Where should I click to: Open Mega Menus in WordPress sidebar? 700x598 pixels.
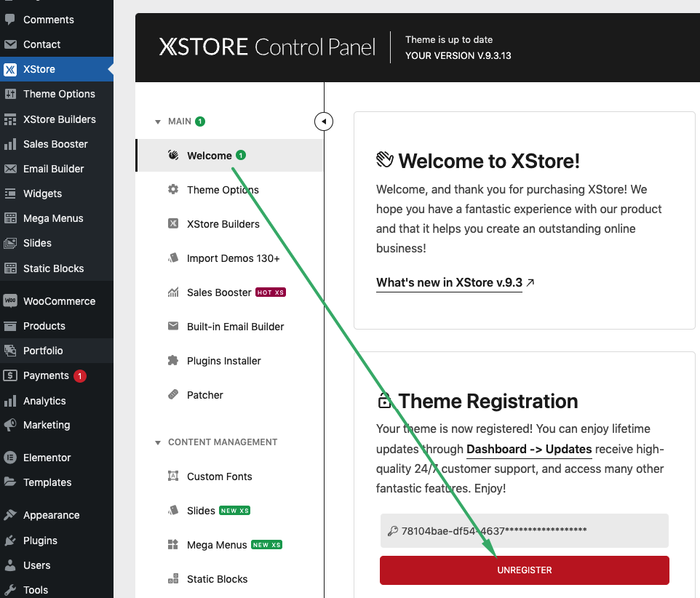click(57, 218)
